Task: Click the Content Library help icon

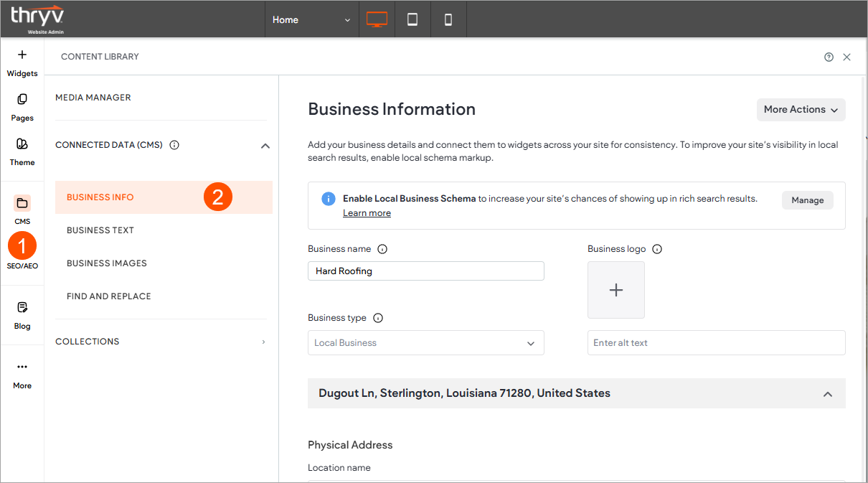Action: (x=829, y=57)
